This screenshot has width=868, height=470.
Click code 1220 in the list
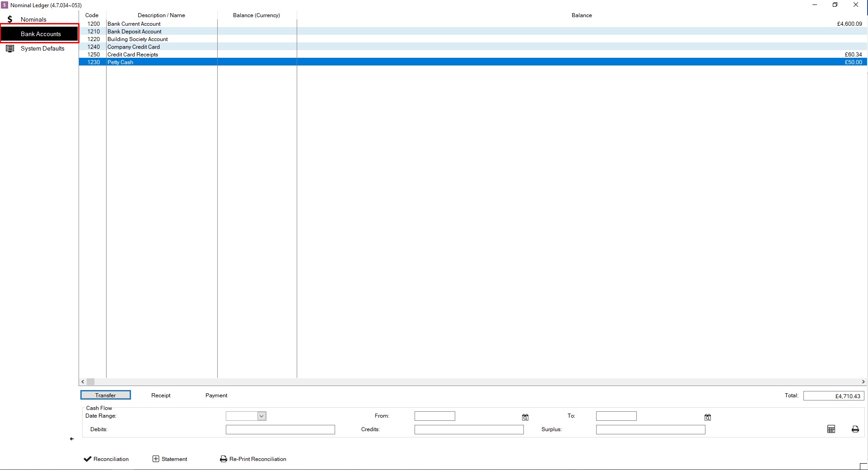[93, 39]
